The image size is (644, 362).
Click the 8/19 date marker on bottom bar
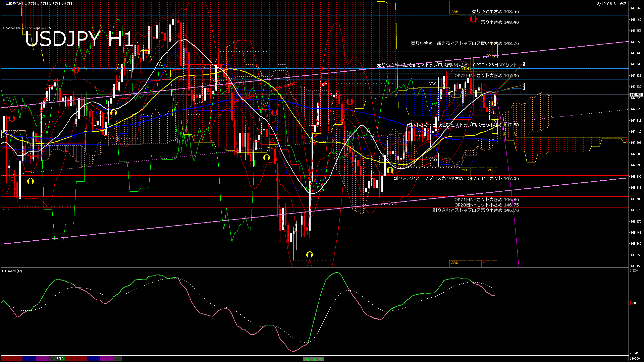[60, 359]
